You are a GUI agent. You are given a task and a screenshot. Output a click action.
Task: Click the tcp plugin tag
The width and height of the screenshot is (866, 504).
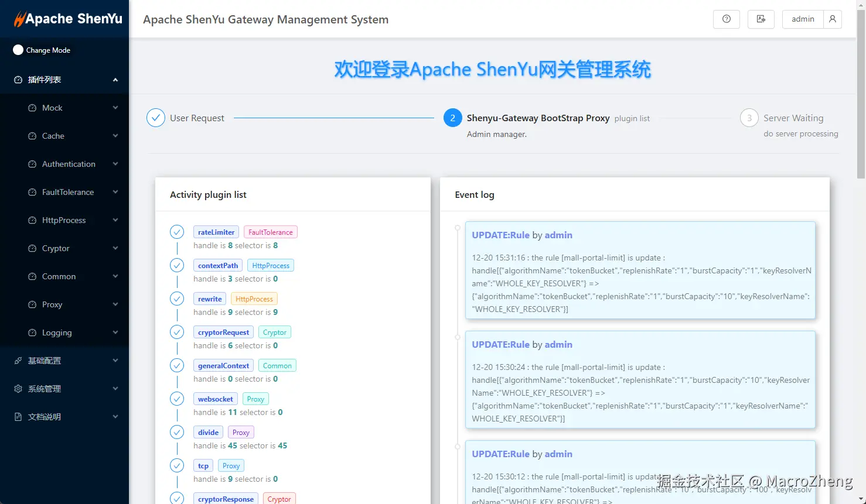203,465
